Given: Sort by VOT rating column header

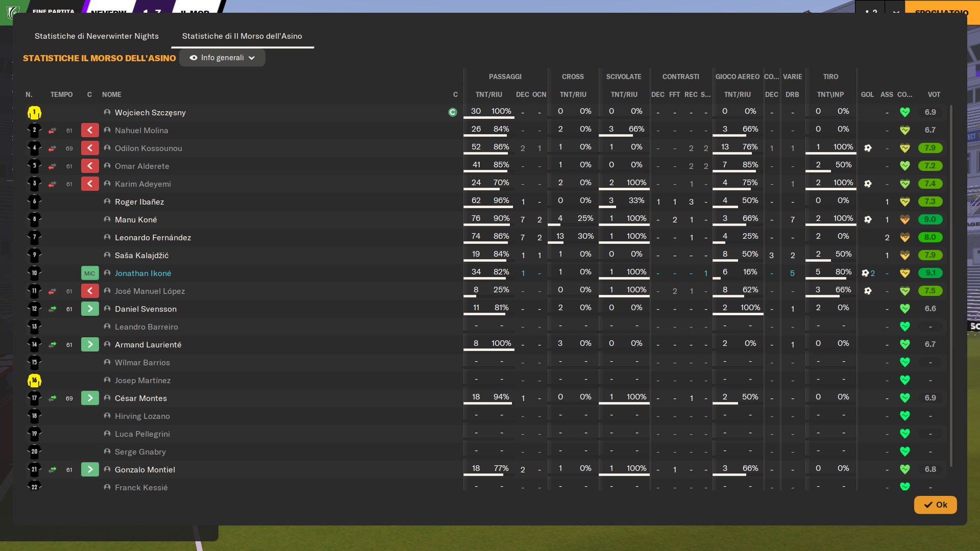Looking at the screenshot, I should coord(934,95).
